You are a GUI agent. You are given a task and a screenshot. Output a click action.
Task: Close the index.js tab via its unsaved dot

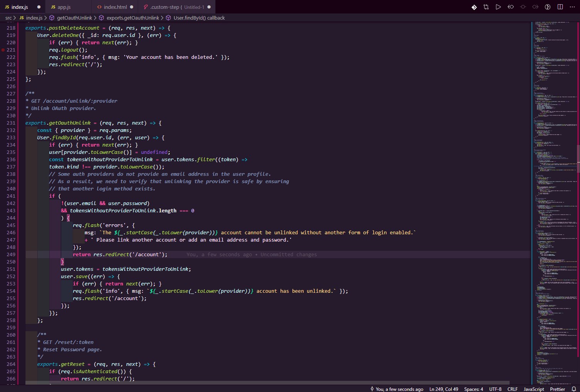[39, 7]
